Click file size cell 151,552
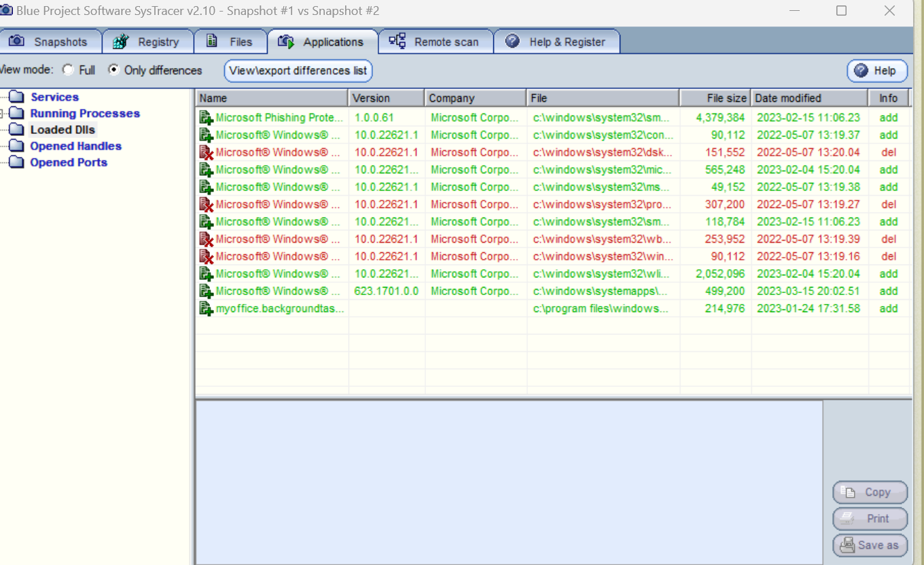The width and height of the screenshot is (924, 565). pyautogui.click(x=725, y=152)
